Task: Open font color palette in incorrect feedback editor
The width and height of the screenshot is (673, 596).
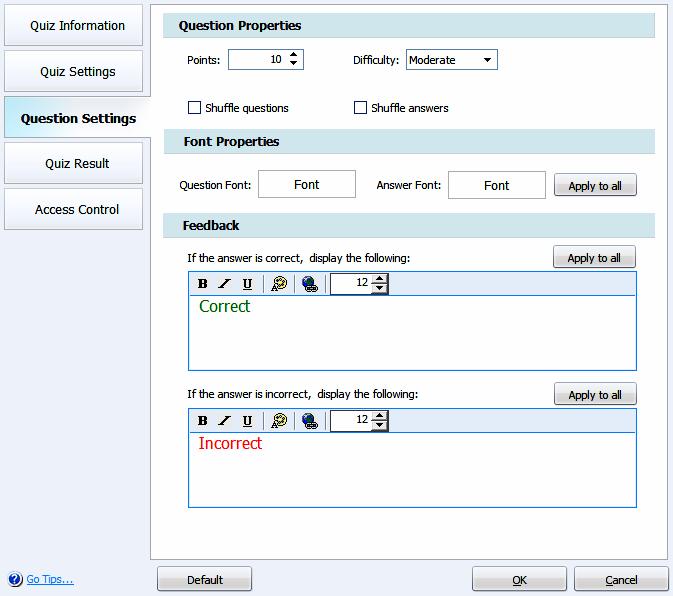Action: click(279, 421)
